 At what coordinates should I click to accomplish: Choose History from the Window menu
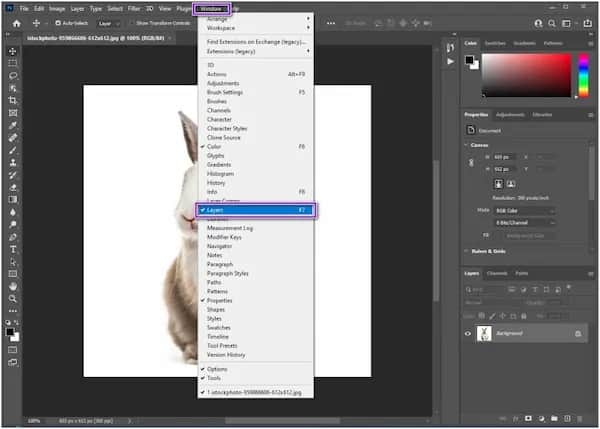256,183
